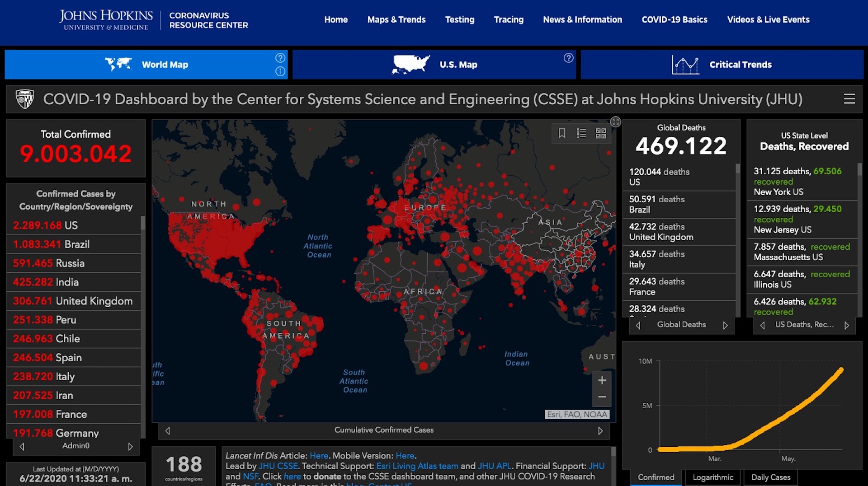Advance the Global Deaths panel carousel
The height and width of the screenshot is (486, 868).
click(x=726, y=324)
